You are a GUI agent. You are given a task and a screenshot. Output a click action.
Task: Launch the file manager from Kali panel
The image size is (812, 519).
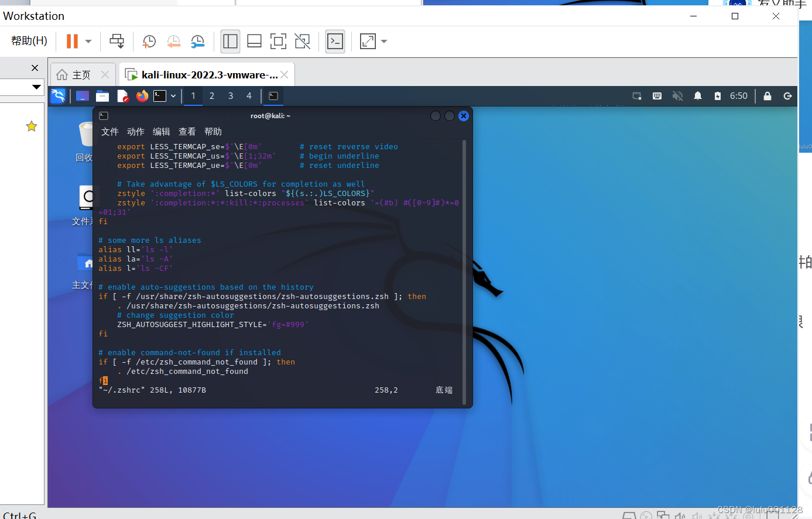102,96
